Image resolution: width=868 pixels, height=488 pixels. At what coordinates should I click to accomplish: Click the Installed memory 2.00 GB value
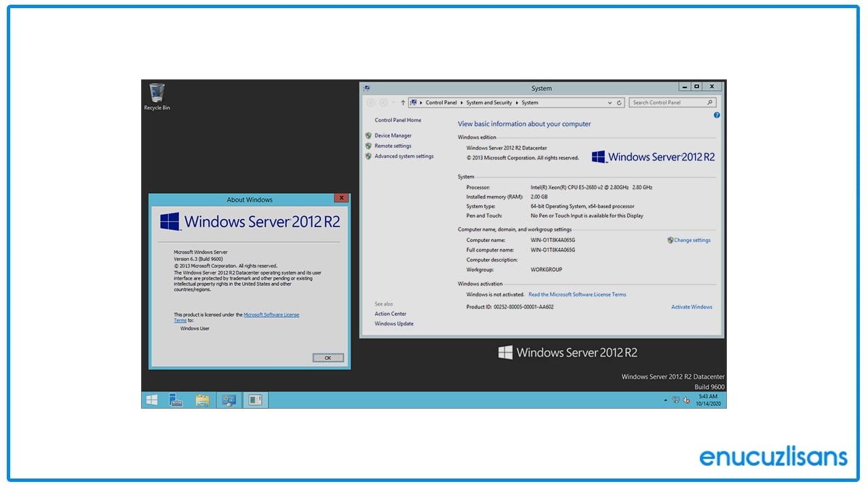click(x=539, y=197)
